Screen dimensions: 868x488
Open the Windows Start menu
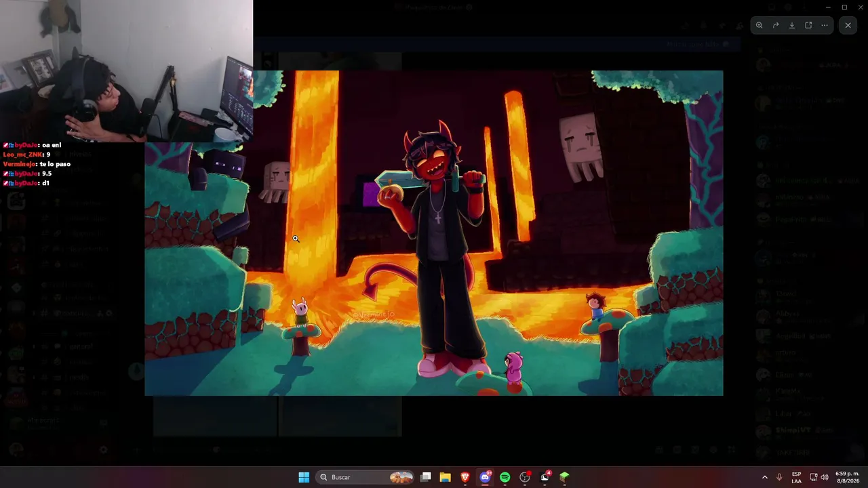point(304,477)
